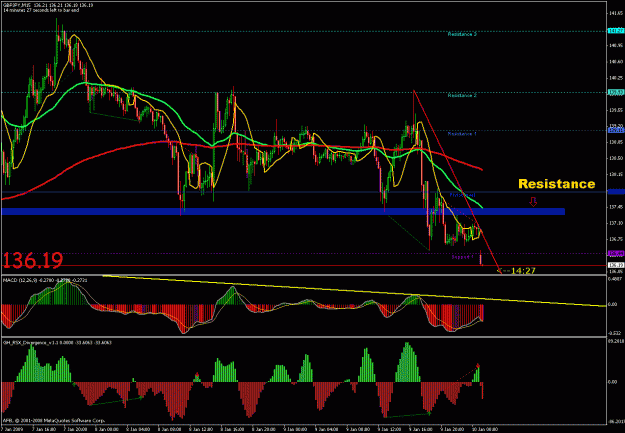Click the "Resistance 2" pivot label
Viewport: 625px width, 433px height.
click(462, 96)
